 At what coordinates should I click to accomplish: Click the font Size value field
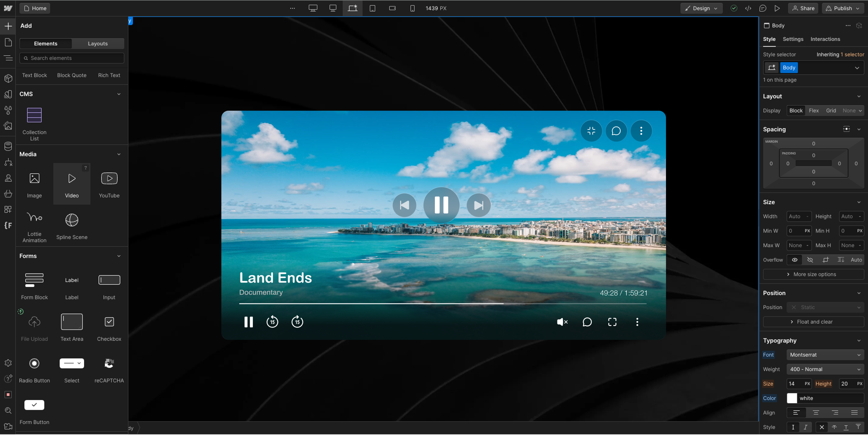click(x=795, y=384)
